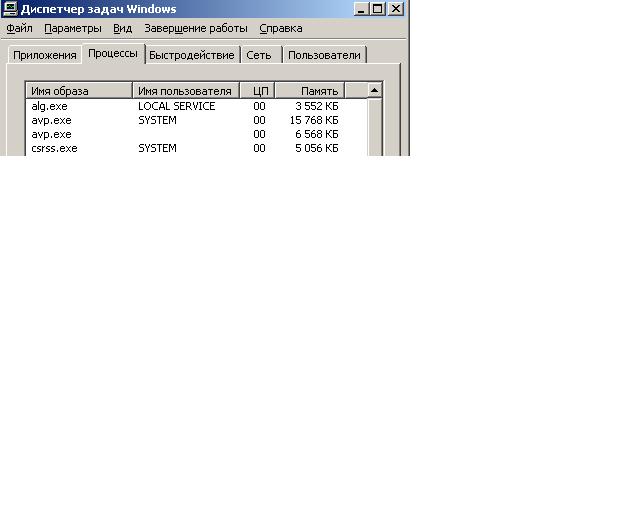The height and width of the screenshot is (512, 640).
Task: Open the Параметры menu
Action: click(x=73, y=28)
